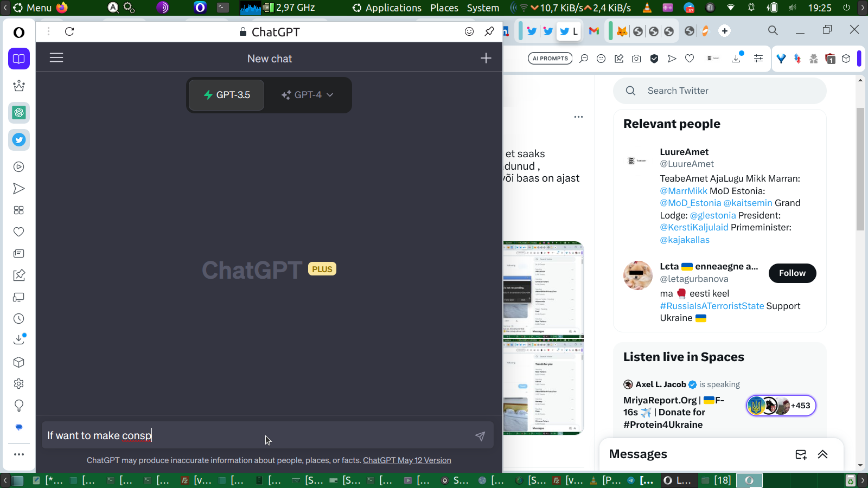This screenshot has width=868, height=488.
Task: Launch Firefox from the top panel
Action: tap(62, 8)
